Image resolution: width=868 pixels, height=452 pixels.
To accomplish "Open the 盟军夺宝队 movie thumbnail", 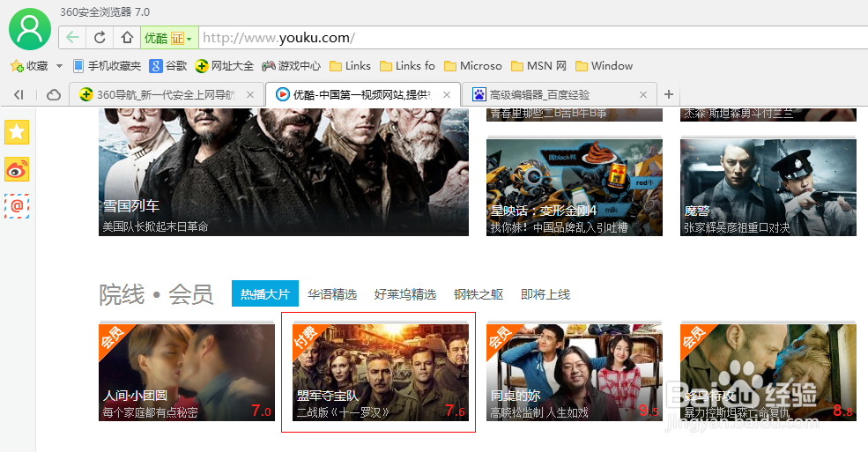I will 381,373.
